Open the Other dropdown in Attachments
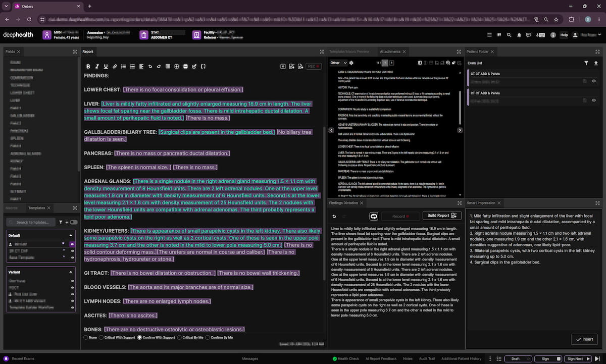 [x=338, y=63]
